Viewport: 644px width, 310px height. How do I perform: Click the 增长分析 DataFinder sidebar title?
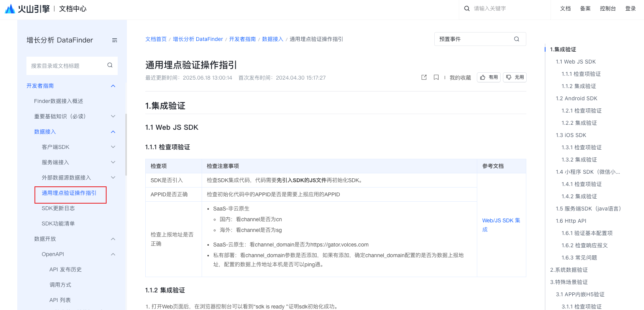(60, 40)
